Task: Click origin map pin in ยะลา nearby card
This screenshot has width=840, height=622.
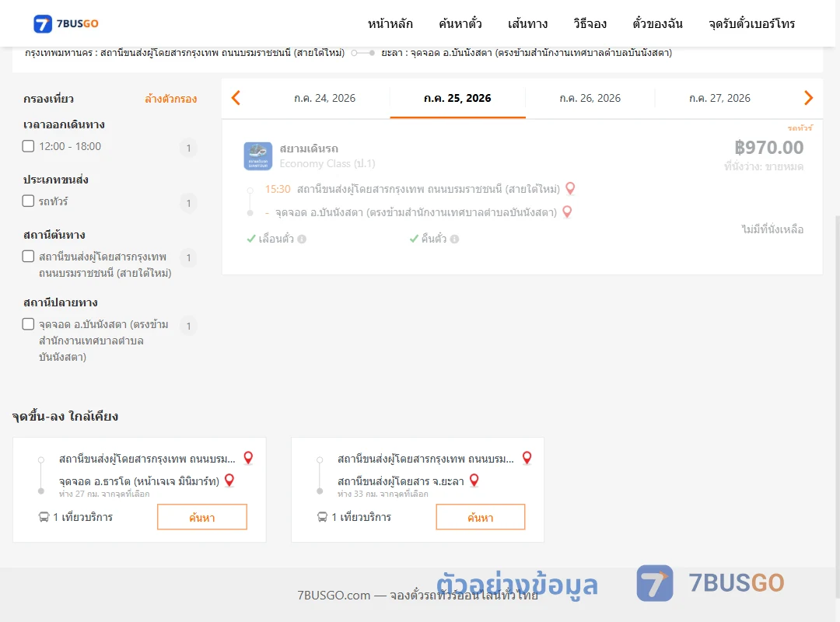Action: click(x=527, y=458)
